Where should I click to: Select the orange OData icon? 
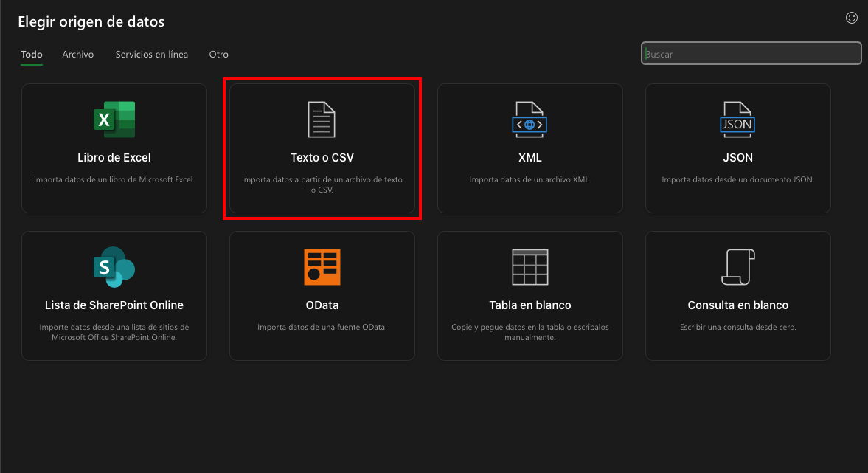(x=322, y=267)
